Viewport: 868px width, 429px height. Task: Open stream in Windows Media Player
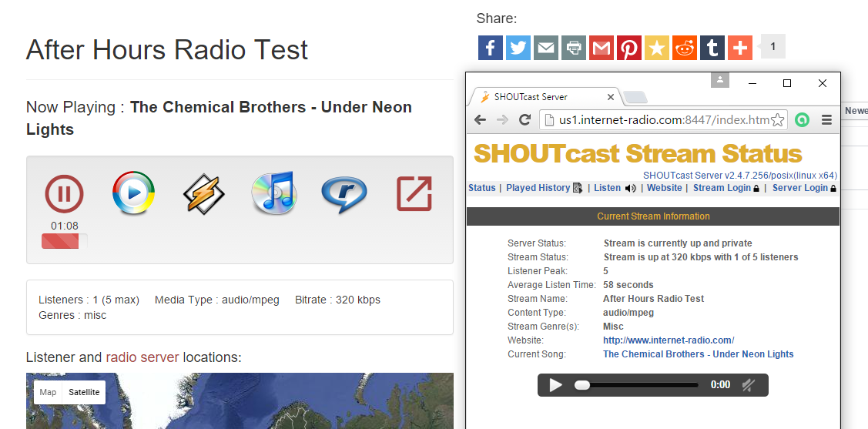[x=133, y=193]
